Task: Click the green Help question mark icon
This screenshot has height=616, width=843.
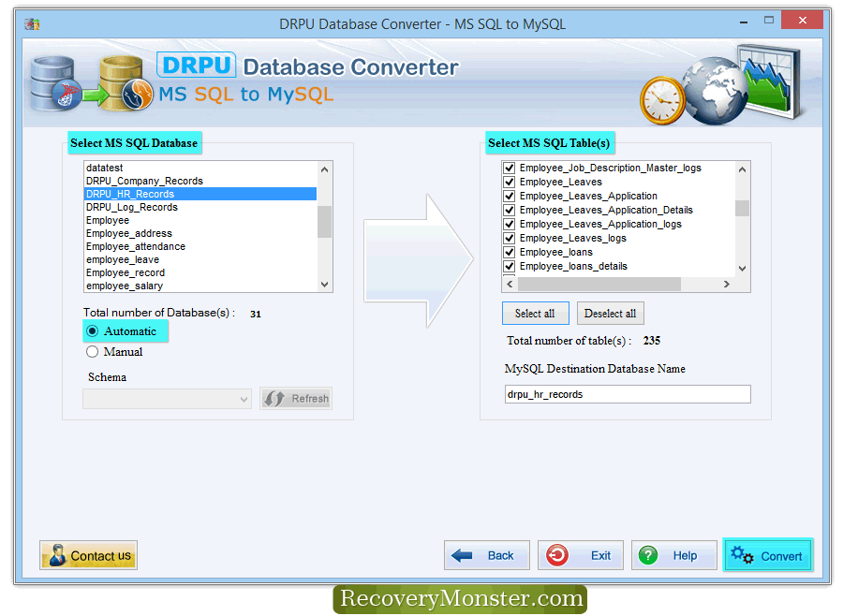Action: coord(648,555)
